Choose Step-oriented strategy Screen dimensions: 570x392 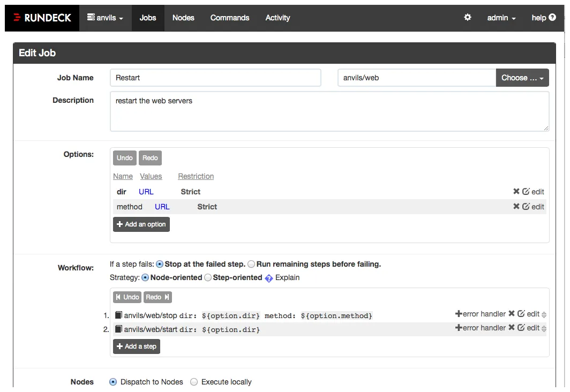[207, 277]
